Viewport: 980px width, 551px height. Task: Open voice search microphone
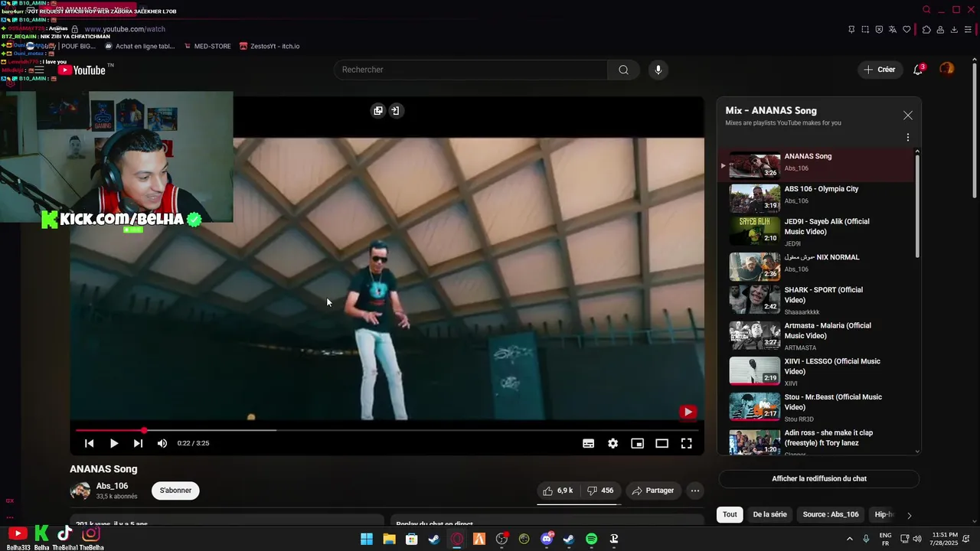pos(658,70)
